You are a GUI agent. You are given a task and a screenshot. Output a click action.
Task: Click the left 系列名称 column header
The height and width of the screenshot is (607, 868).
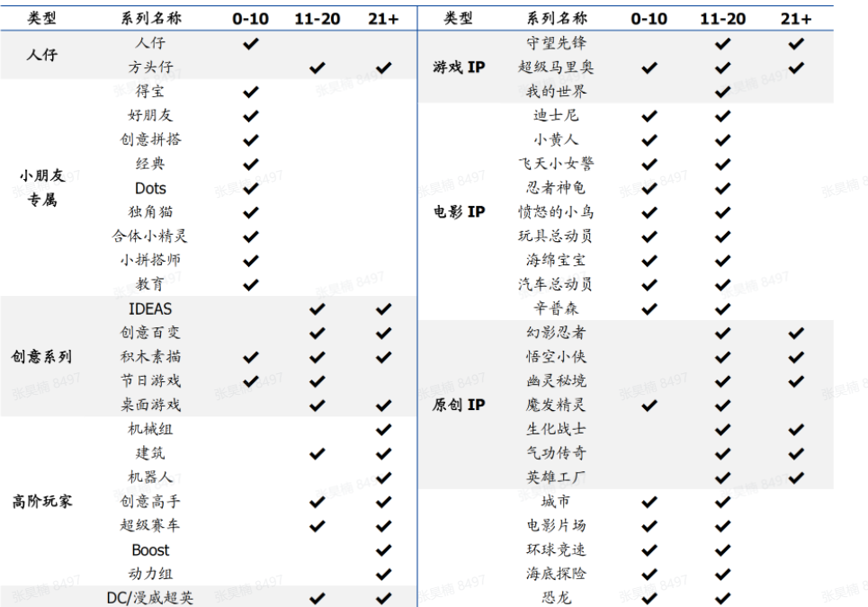pyautogui.click(x=150, y=18)
